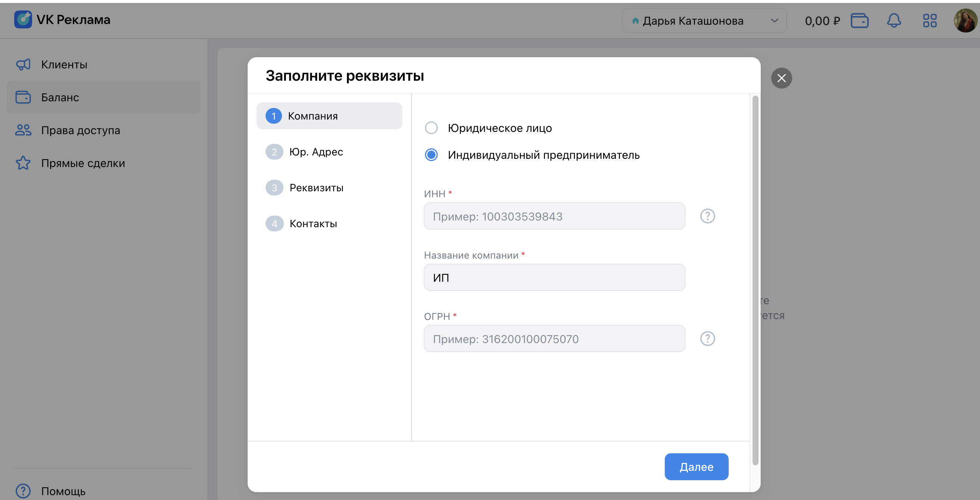Open the wallet icon in the header
This screenshot has height=500, width=980.
pos(859,21)
